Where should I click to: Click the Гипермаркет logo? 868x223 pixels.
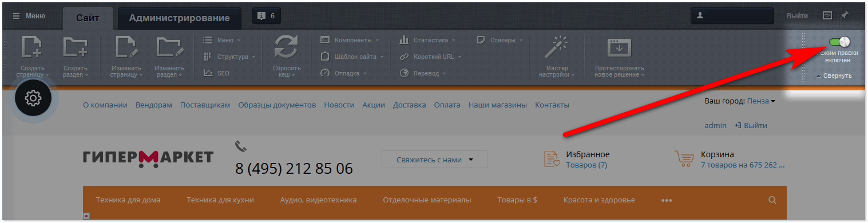click(x=148, y=158)
